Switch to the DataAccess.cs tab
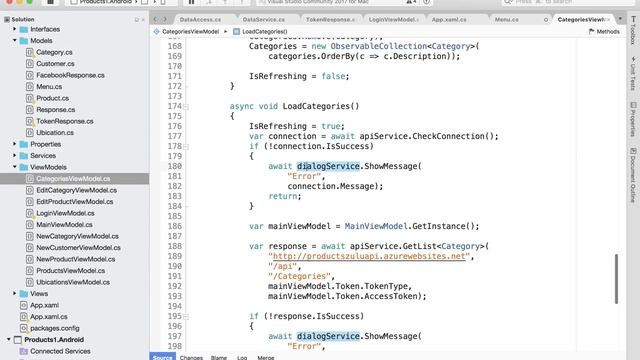The image size is (640, 360). 200,20
